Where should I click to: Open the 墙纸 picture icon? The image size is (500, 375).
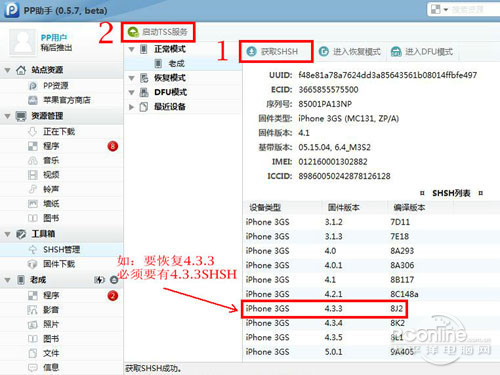point(33,204)
